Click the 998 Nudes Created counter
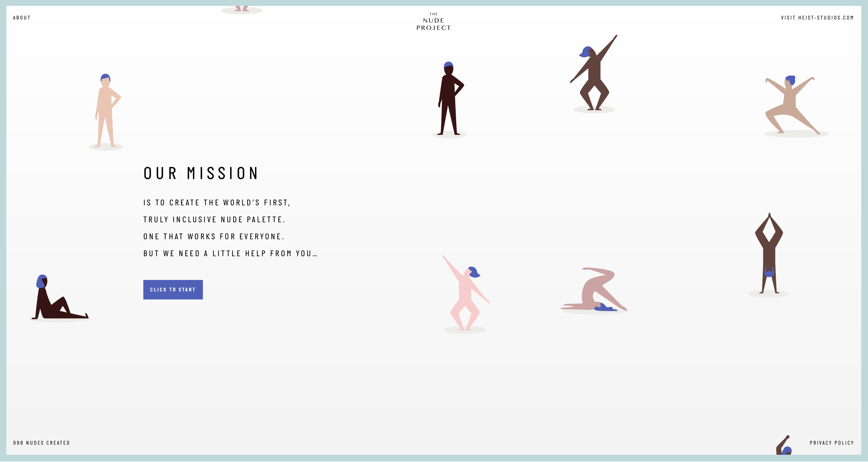Viewport: 868px width, 462px height. [x=41, y=443]
